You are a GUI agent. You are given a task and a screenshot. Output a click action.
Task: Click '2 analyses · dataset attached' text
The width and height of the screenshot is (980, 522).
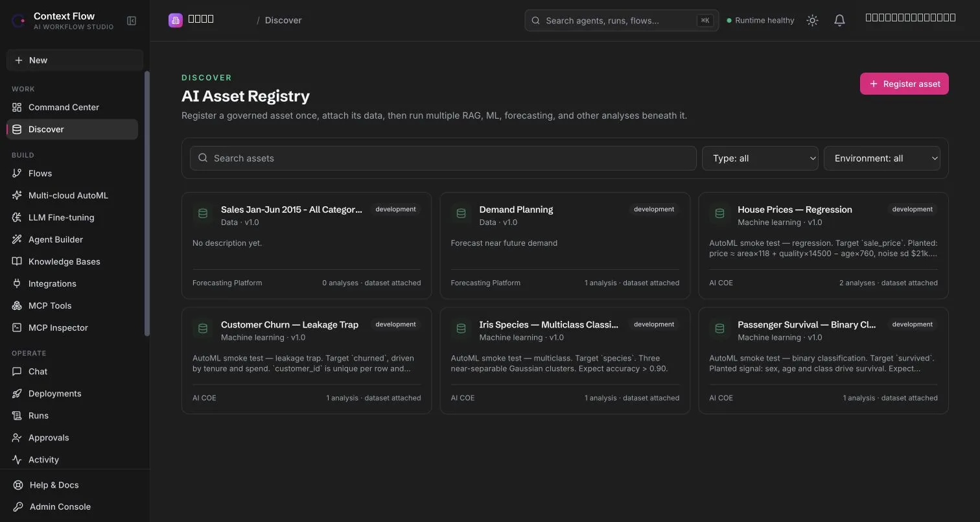(x=889, y=283)
